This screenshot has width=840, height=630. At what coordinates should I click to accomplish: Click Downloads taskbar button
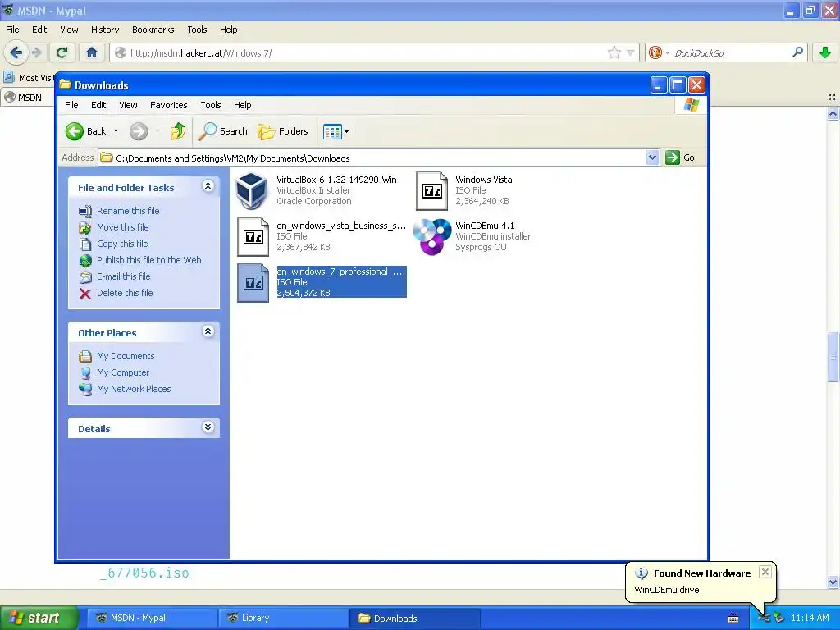coord(414,619)
